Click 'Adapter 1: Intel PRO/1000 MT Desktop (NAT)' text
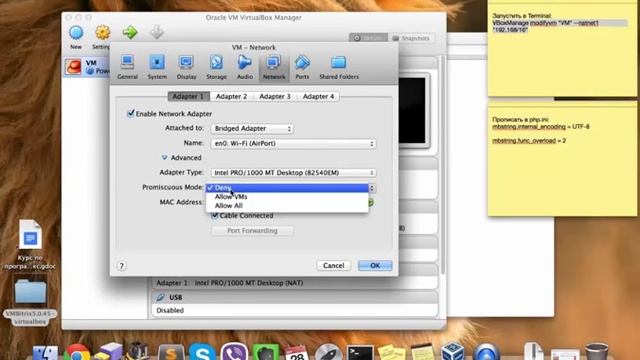The height and width of the screenshot is (360, 640). [x=230, y=283]
